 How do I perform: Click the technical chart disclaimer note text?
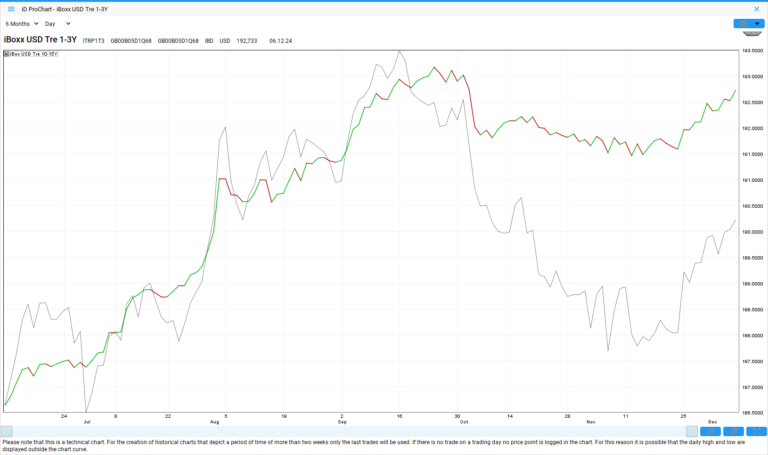click(x=373, y=445)
